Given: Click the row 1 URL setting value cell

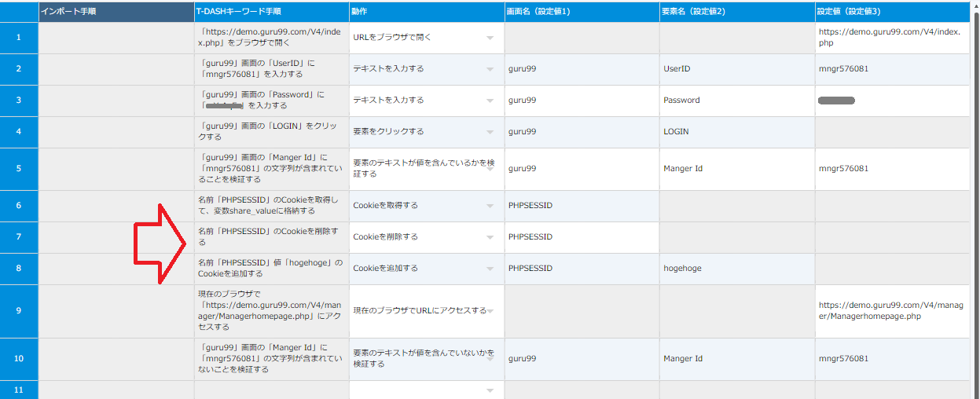Looking at the screenshot, I should [x=893, y=38].
